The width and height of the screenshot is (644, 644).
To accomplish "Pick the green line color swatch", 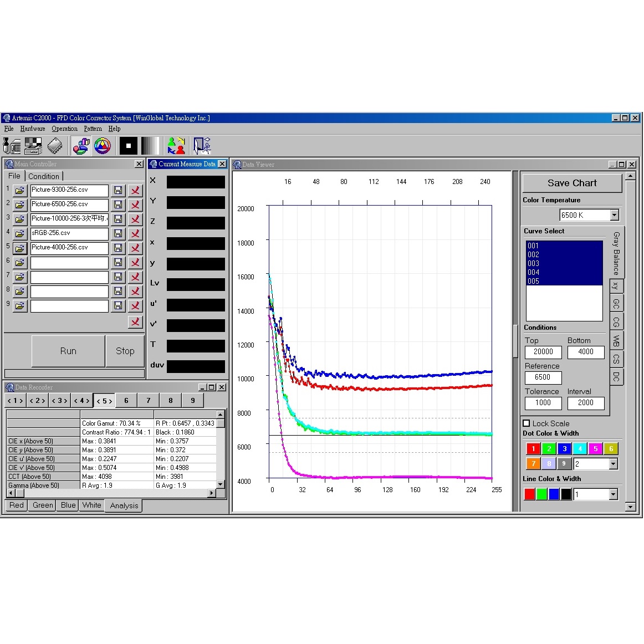I will tap(541, 494).
